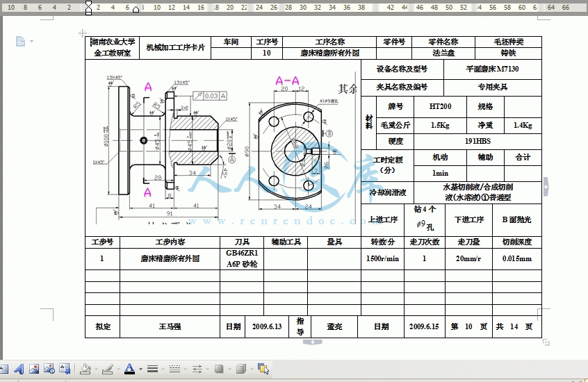Select the '走刀次数' column header
588x382 pixels.
click(425, 242)
